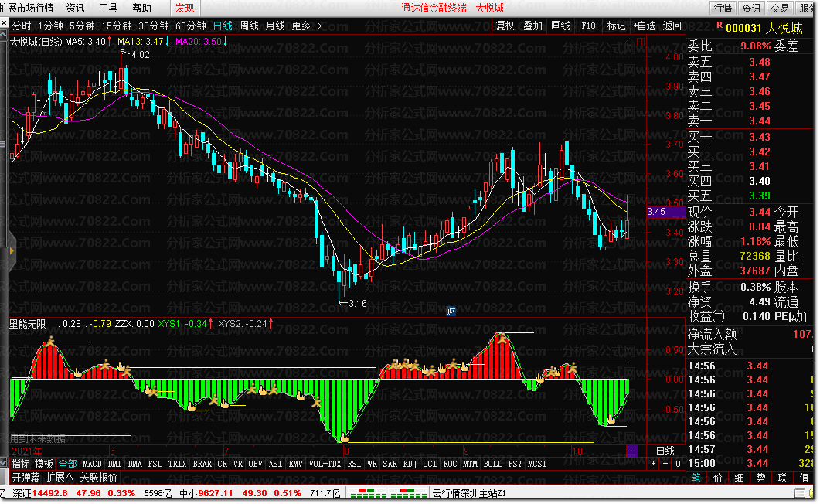Select the BOLL indicator tab
820x504 pixels.
[492, 464]
